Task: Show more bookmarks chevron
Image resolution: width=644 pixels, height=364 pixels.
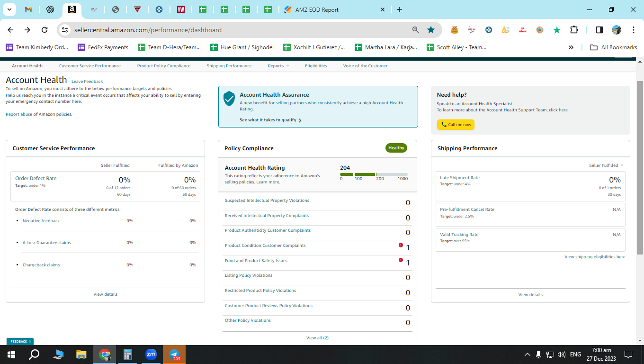Action: pos(571,47)
